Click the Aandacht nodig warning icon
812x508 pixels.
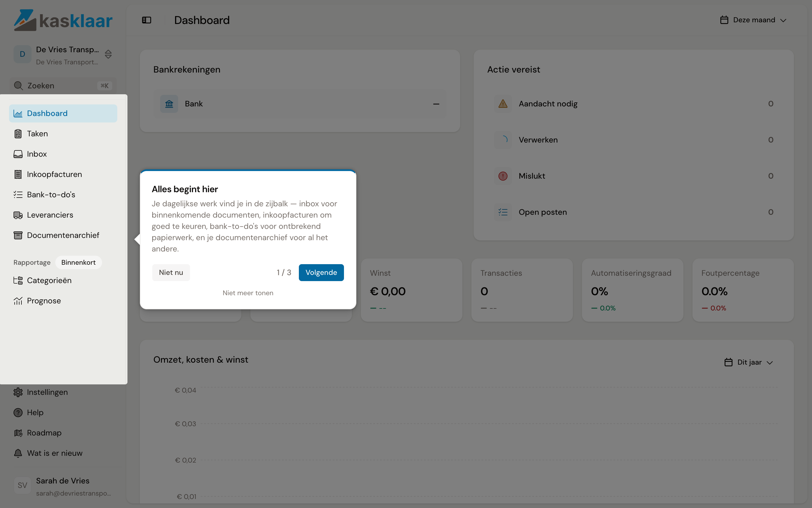tap(503, 104)
